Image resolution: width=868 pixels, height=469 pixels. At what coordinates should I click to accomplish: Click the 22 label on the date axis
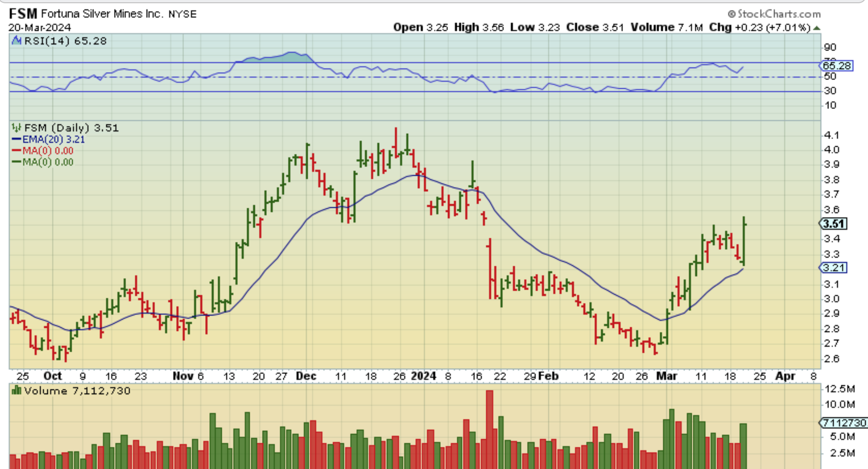click(500, 376)
